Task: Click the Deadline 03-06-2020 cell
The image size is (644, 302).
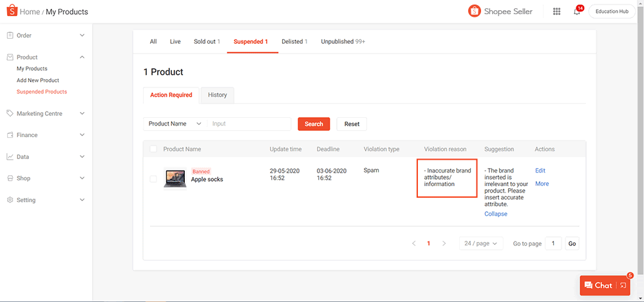Action: (332, 175)
